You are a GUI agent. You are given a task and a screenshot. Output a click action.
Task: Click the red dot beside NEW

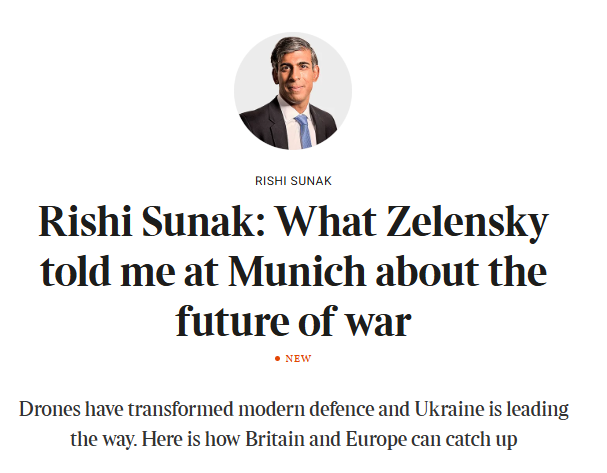coord(277,358)
